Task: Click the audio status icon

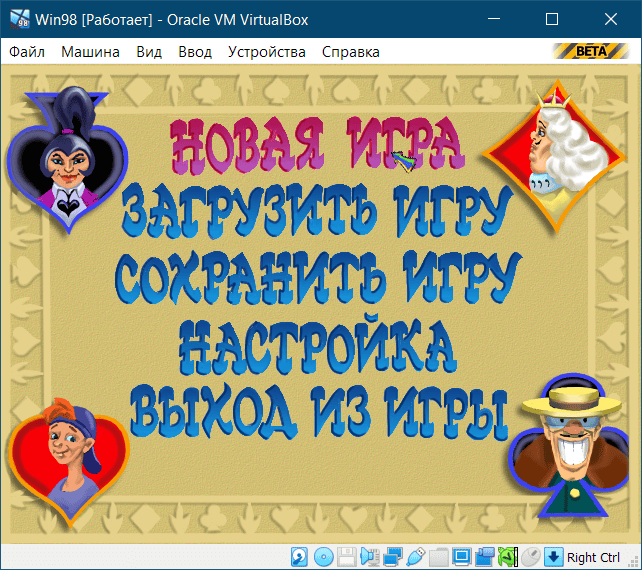Action: [x=369, y=557]
